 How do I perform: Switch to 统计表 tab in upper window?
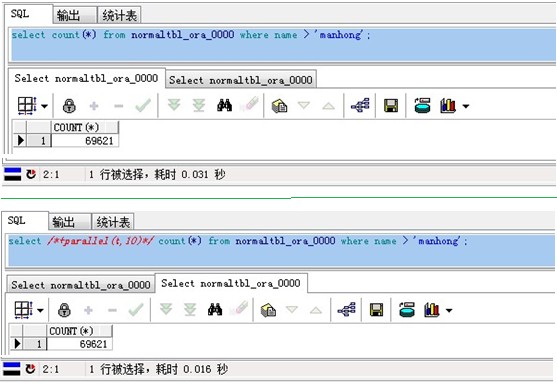(119, 15)
